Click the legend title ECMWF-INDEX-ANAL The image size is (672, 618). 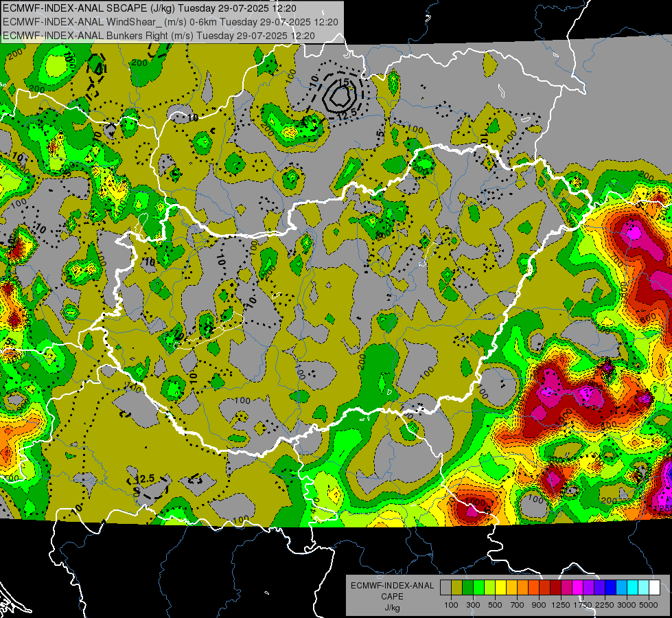pos(392,586)
